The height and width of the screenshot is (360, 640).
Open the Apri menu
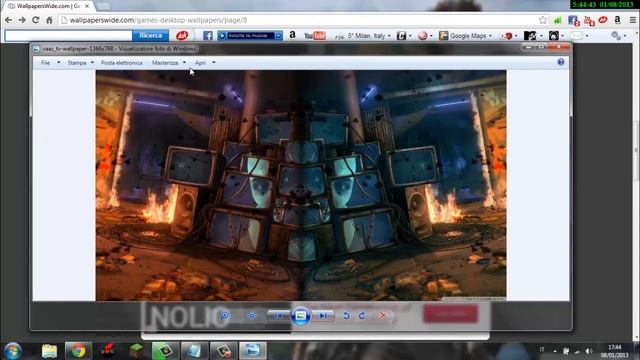click(x=200, y=62)
